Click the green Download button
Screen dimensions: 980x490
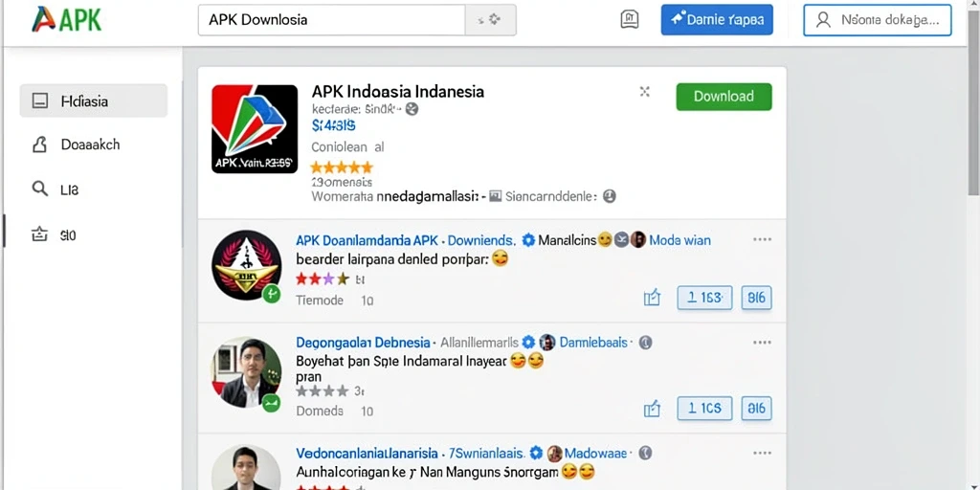point(724,97)
